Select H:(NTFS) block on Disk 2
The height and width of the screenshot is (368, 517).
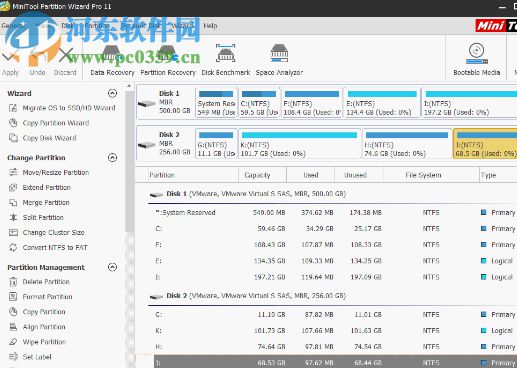pos(407,144)
